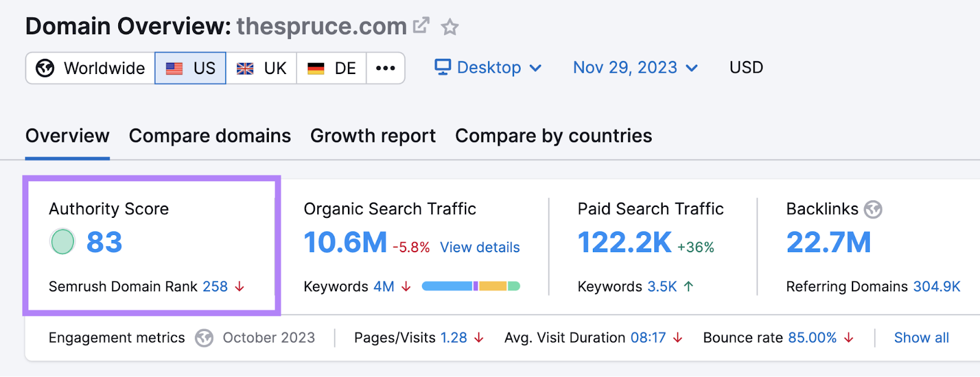Open Backlinks value 22.7M
Image resolution: width=980 pixels, height=377 pixels.
(x=829, y=242)
